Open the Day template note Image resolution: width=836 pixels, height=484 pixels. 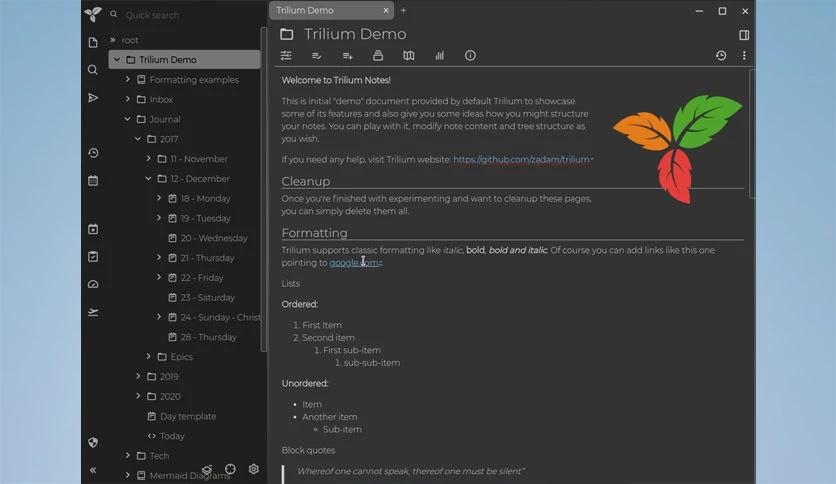point(188,416)
